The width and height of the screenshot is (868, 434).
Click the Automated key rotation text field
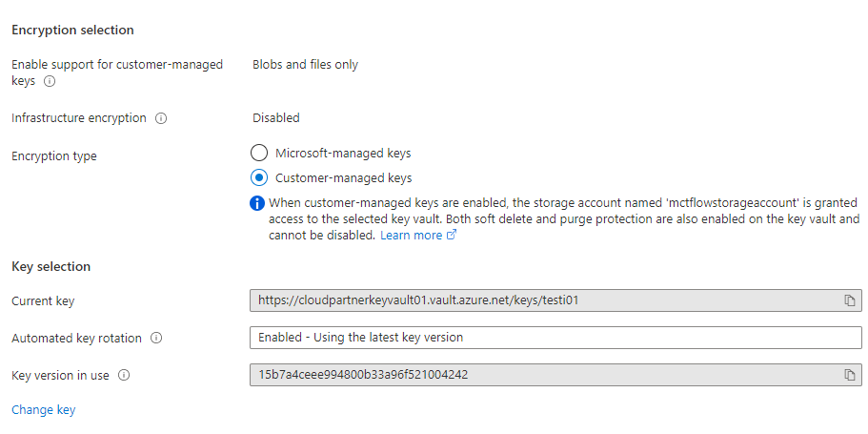point(555,338)
